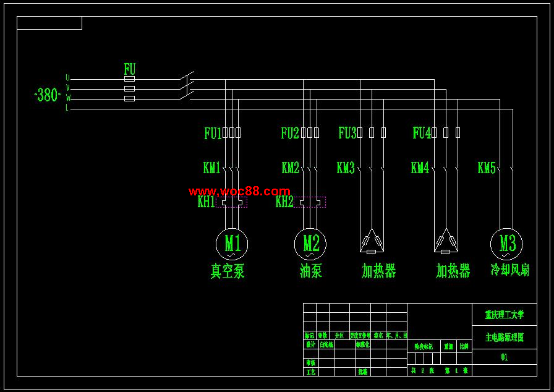Select the delta heater symbol under KM4

(x=446, y=241)
